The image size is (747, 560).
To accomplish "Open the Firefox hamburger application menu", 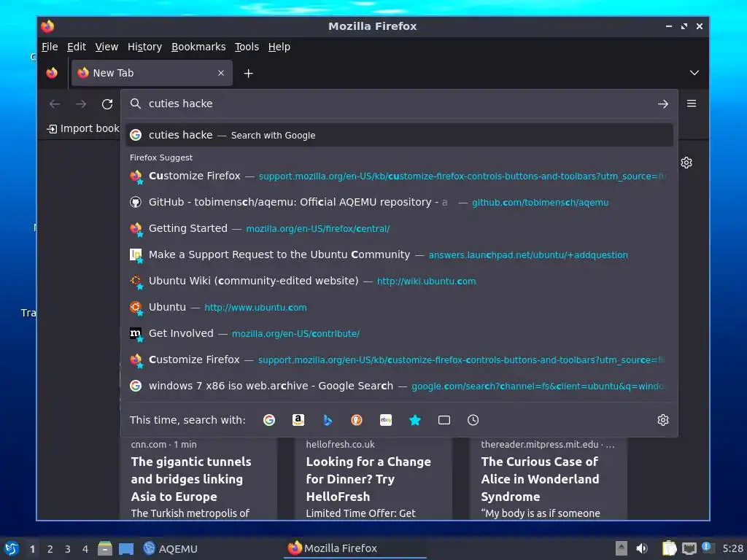I will [x=692, y=104].
